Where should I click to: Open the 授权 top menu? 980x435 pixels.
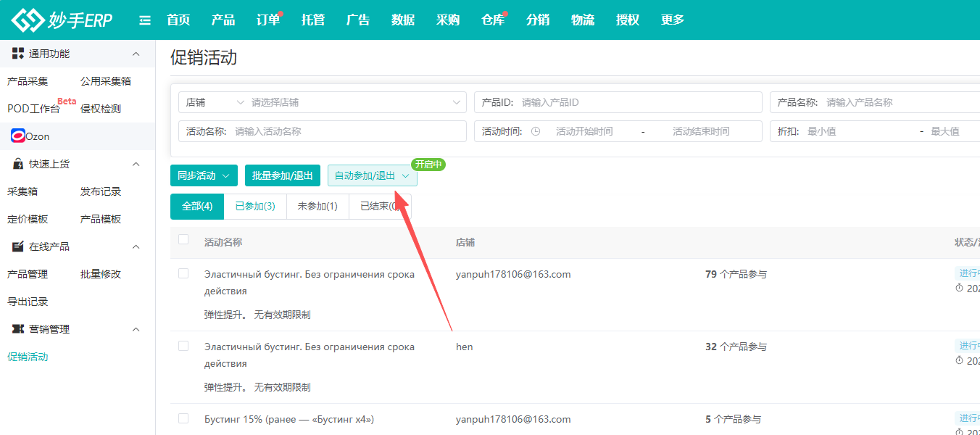pos(628,20)
